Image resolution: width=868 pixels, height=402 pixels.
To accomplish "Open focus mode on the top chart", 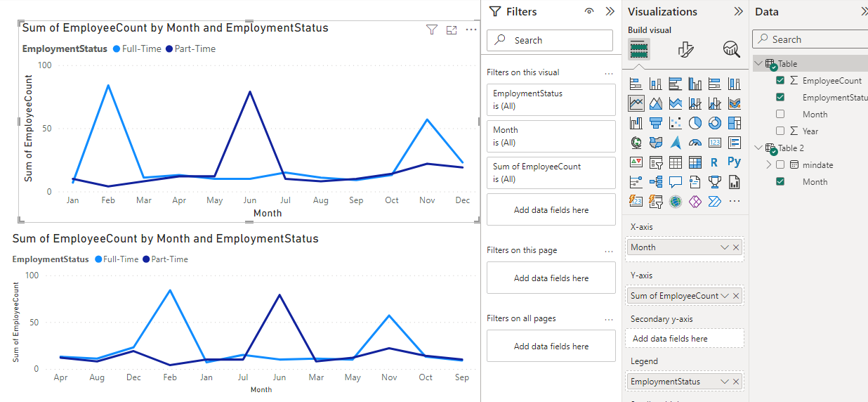I will (x=452, y=30).
